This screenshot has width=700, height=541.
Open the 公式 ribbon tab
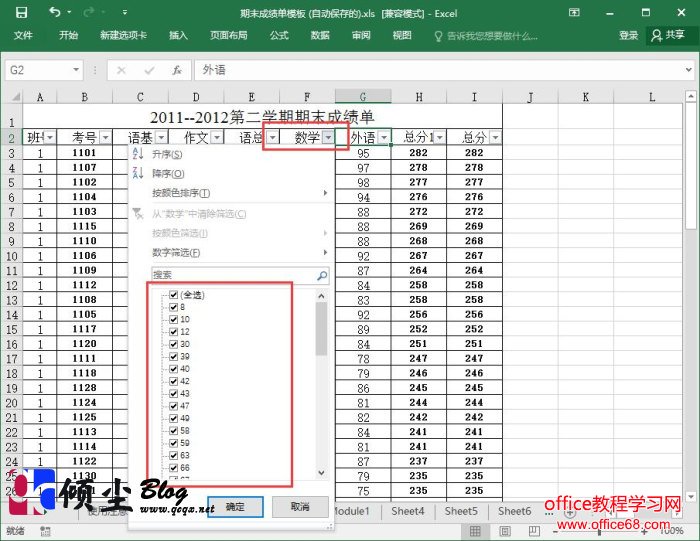pyautogui.click(x=279, y=36)
